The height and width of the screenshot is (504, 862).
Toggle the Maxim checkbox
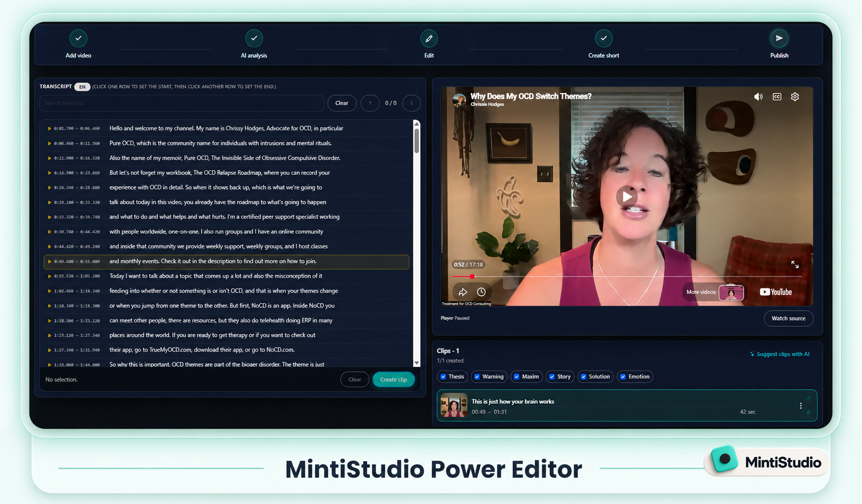(x=516, y=377)
